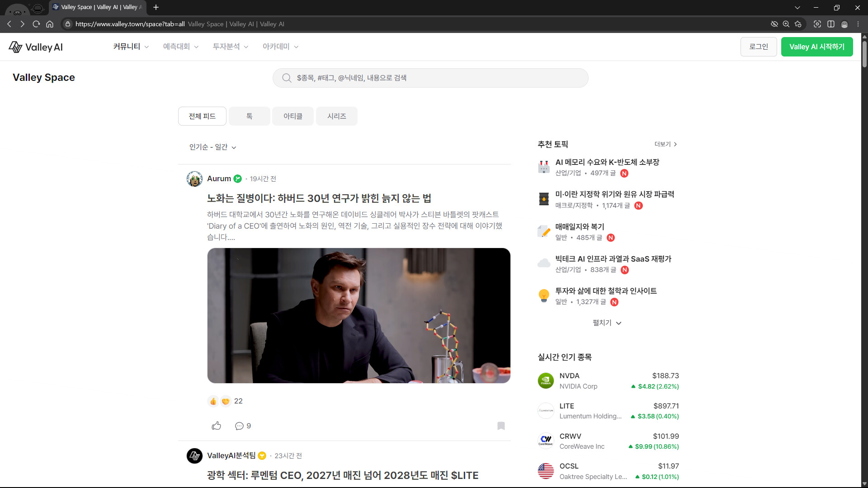Reload the page with refresh icon
The height and width of the screenshot is (488, 868).
click(36, 24)
